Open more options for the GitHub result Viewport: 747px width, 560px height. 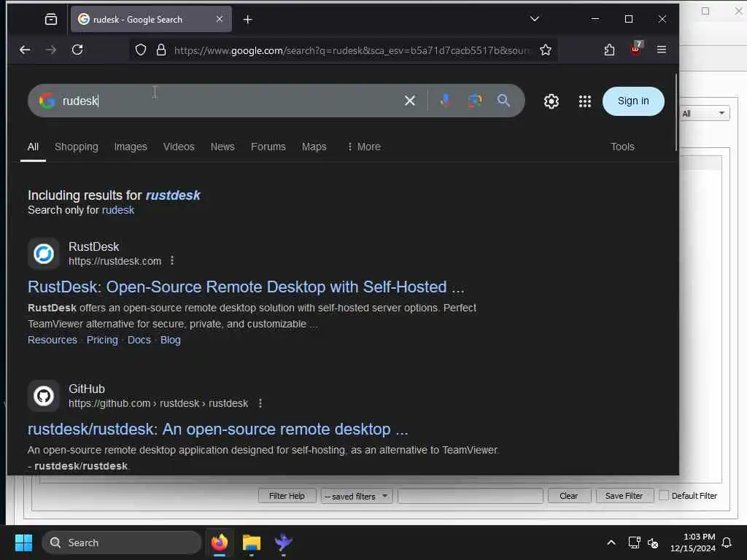click(260, 402)
